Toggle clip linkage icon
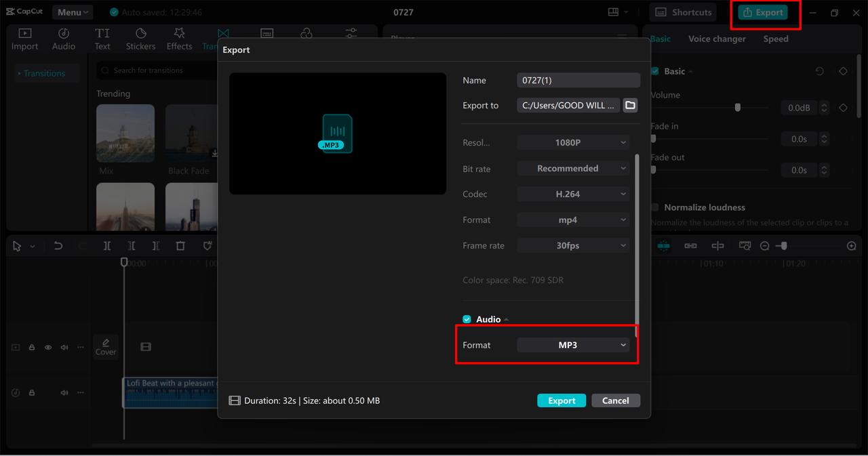 (690, 246)
